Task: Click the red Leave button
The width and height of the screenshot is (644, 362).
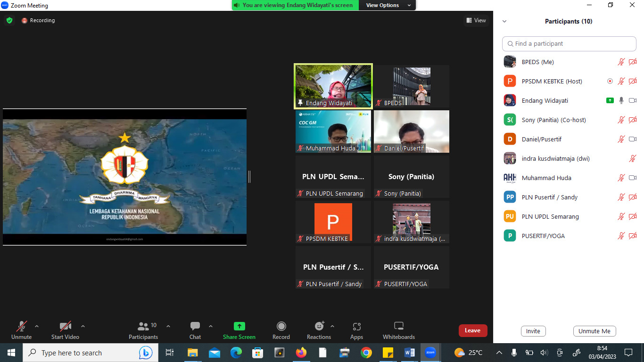Action: pyautogui.click(x=473, y=330)
